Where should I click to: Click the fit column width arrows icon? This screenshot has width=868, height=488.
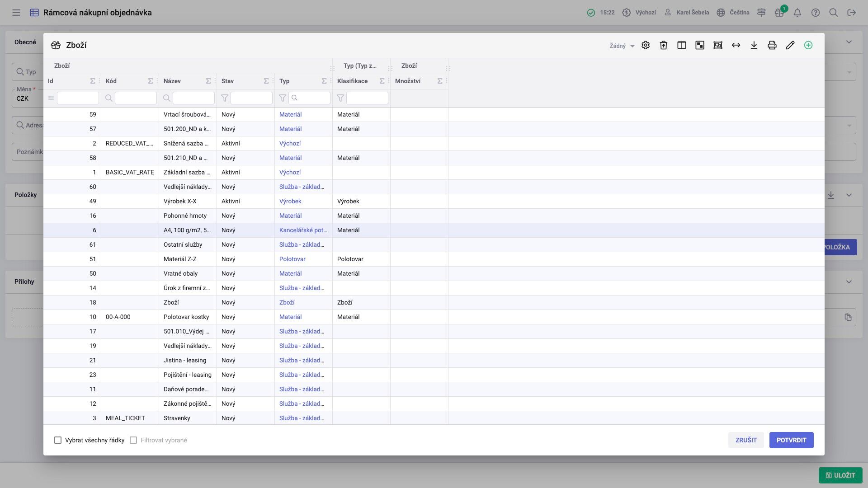pyautogui.click(x=736, y=45)
